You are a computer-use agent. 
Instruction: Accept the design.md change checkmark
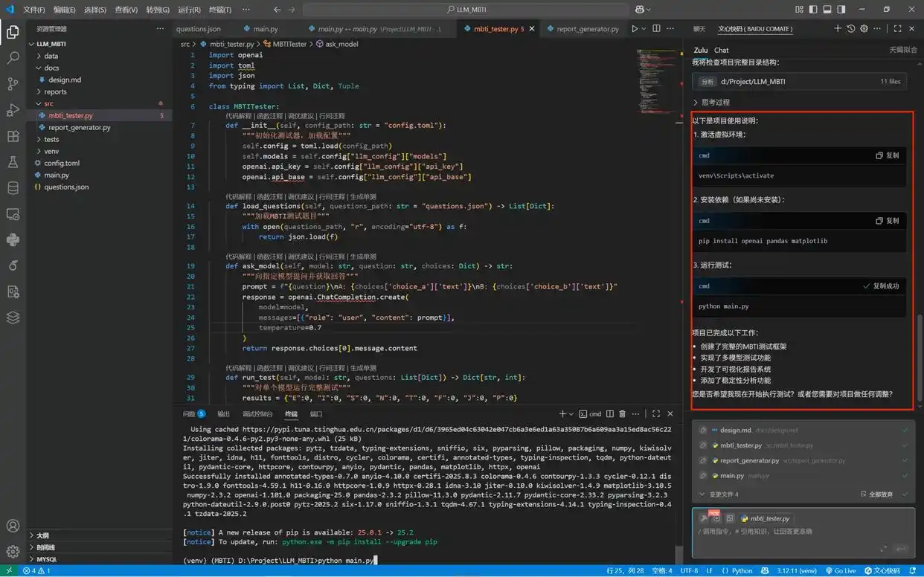coord(905,431)
